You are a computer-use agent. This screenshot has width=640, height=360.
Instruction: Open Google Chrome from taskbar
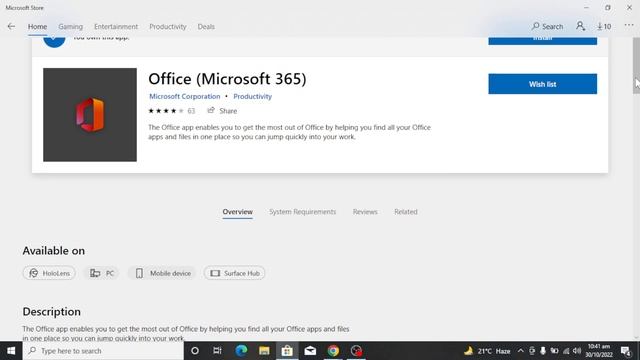tap(333, 351)
